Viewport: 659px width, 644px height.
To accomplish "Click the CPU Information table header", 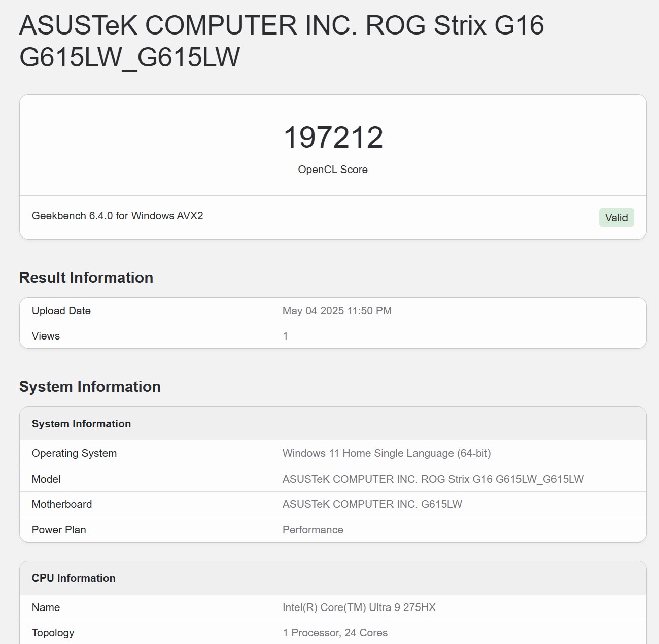I will 74,578.
